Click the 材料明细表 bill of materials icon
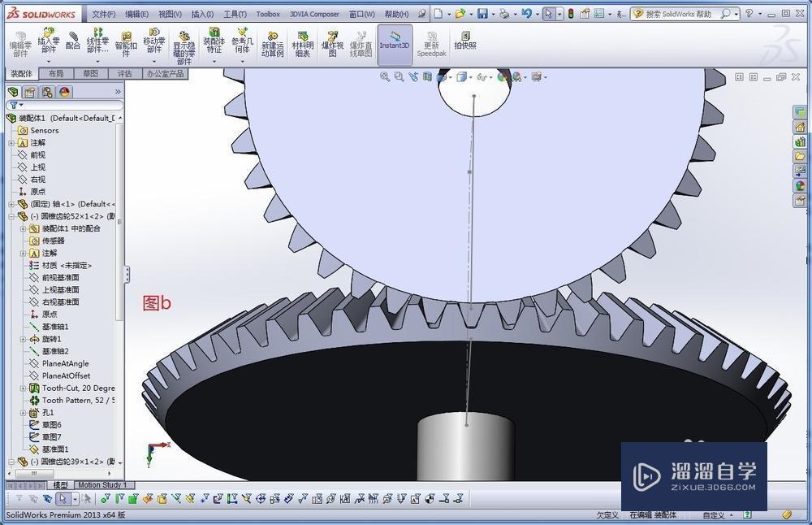812x525 pixels. click(302, 43)
